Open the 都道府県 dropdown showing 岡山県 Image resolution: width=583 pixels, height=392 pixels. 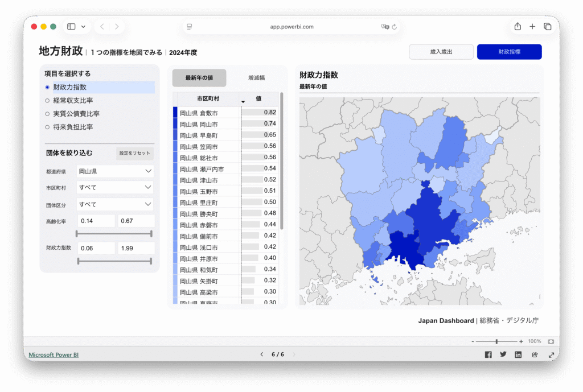(x=115, y=171)
